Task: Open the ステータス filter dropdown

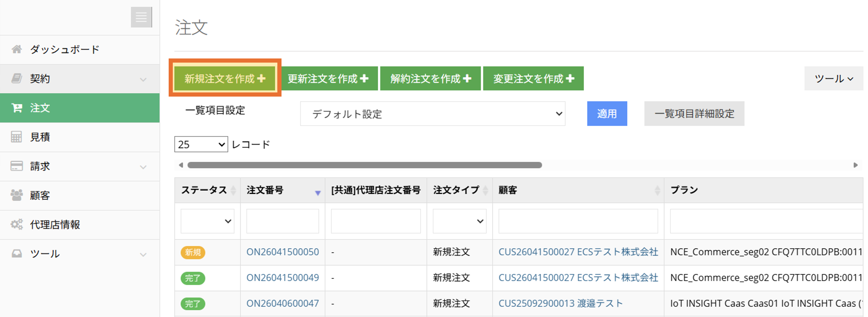Action: [208, 221]
